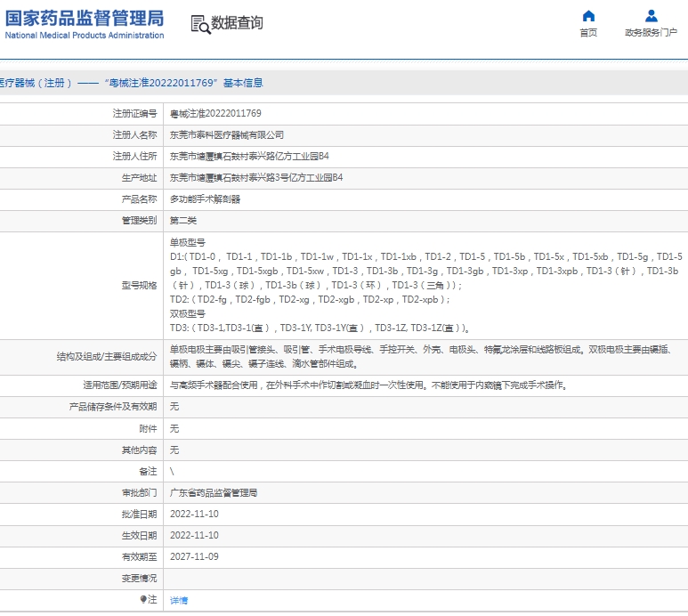Click the 双极型号 line
Image resolution: width=688 pixels, height=616 pixels.
click(188, 313)
